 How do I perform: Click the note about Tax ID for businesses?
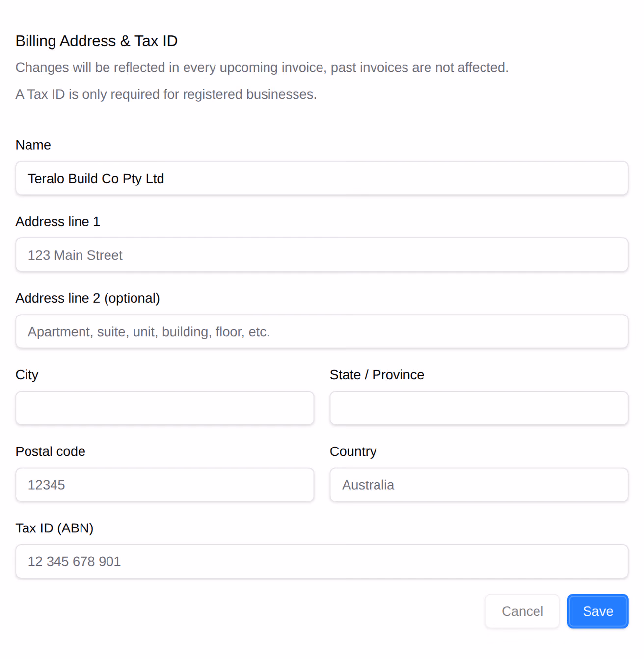166,94
